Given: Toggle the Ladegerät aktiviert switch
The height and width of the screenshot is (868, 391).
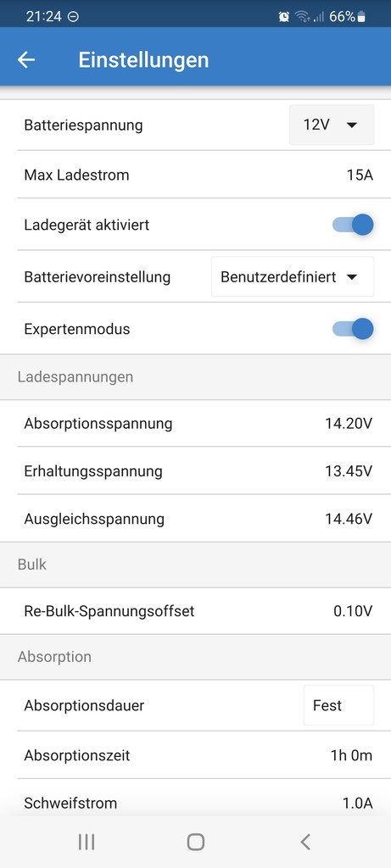Looking at the screenshot, I should 353,225.
